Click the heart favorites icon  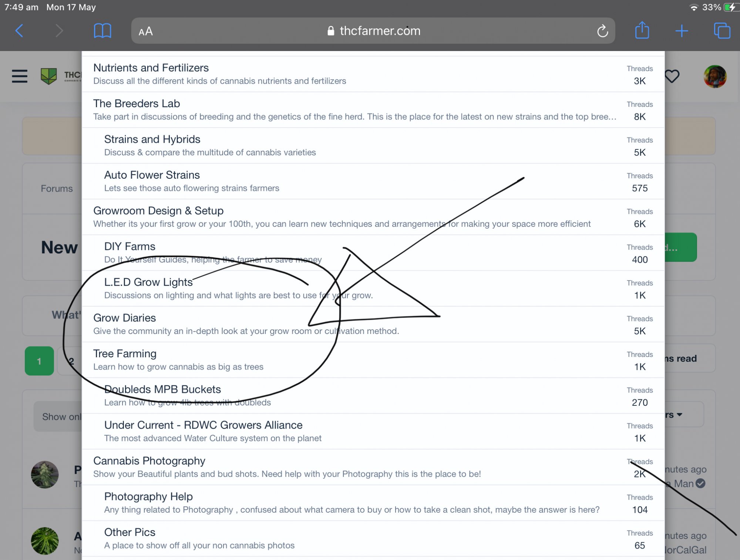[x=672, y=76]
